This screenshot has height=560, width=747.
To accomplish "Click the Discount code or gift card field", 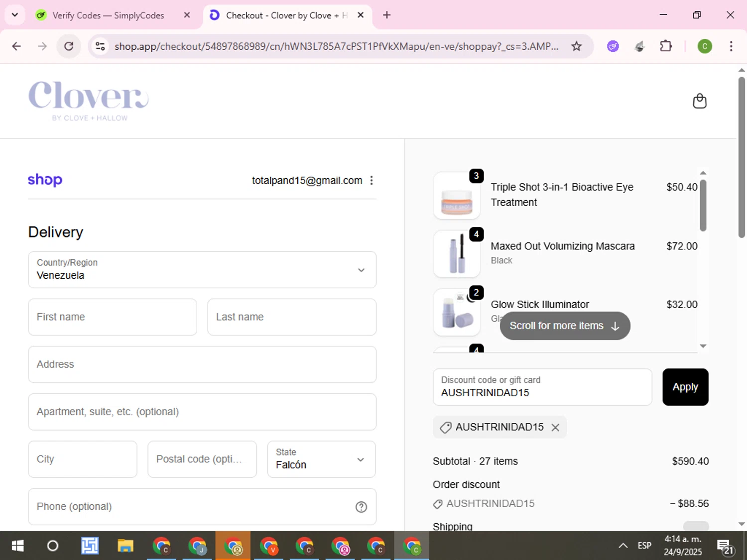I will pyautogui.click(x=542, y=387).
